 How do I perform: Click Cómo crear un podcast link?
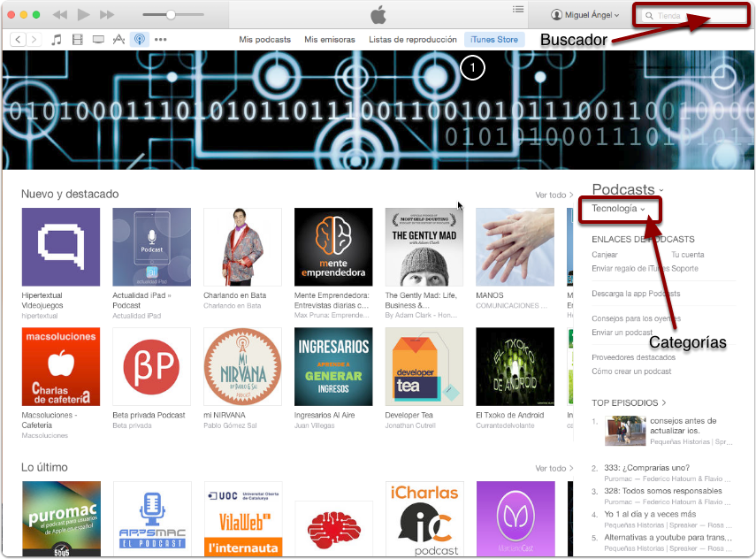click(x=631, y=371)
